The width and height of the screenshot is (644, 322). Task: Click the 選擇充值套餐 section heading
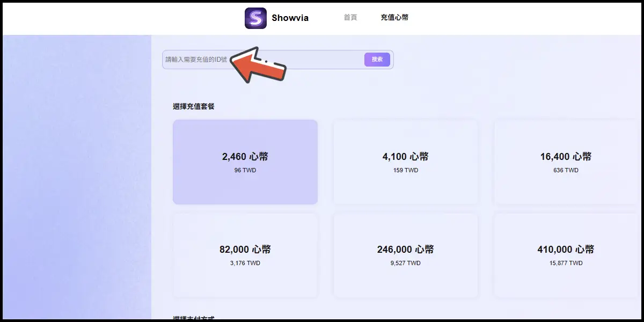pos(194,107)
